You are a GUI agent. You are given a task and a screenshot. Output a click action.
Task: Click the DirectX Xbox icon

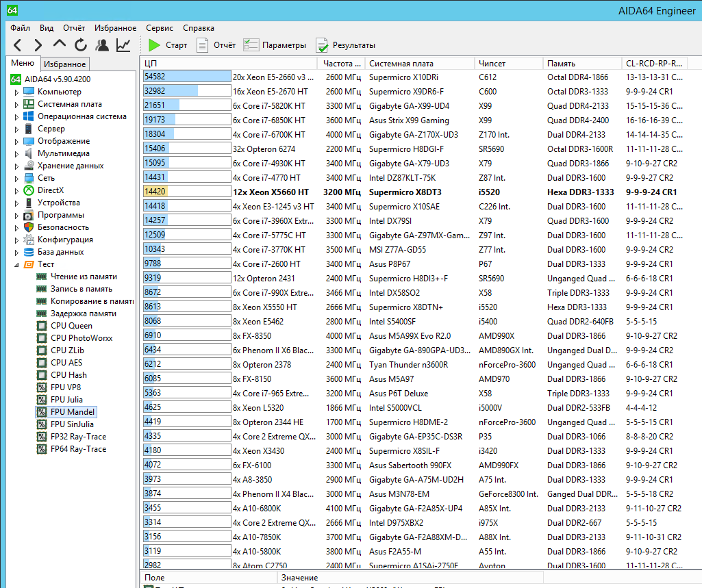29,190
